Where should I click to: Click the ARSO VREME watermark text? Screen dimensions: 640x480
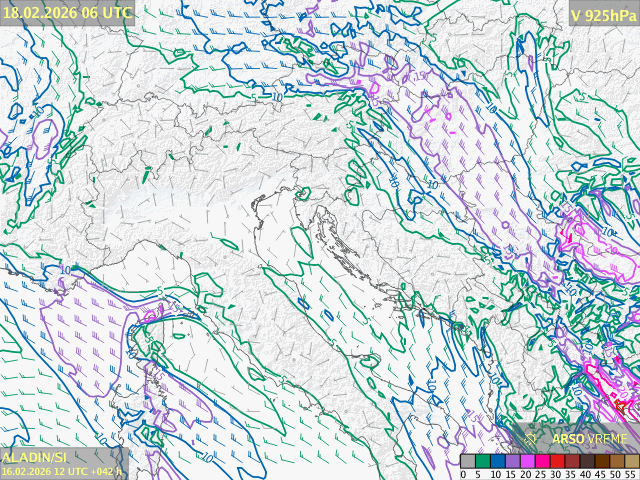point(590,438)
